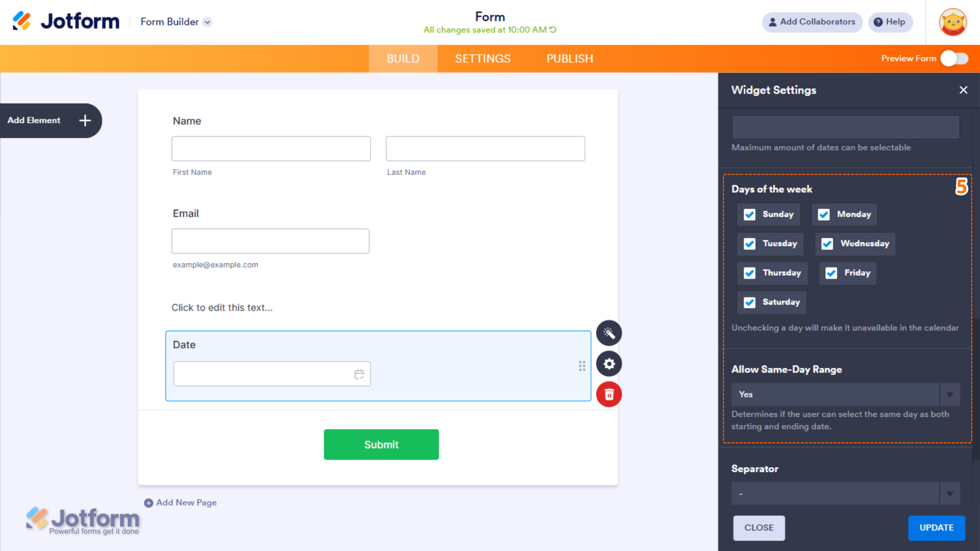Click the CLOSE button in Widget Settings
980x551 pixels.
click(x=759, y=528)
